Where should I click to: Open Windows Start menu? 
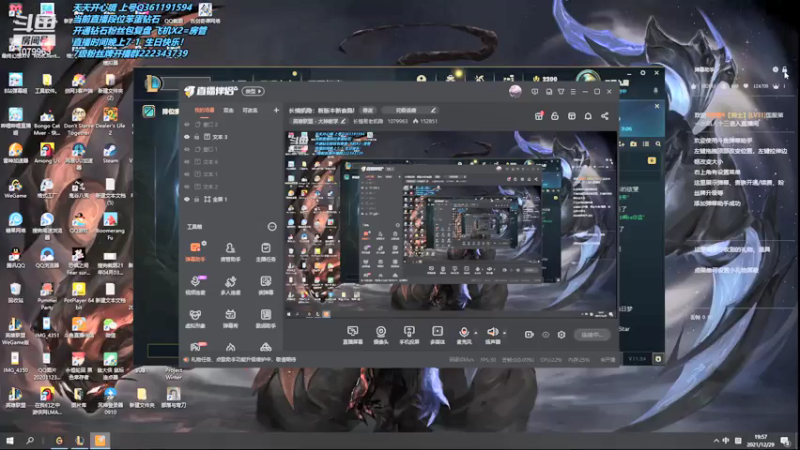pyautogui.click(x=10, y=440)
